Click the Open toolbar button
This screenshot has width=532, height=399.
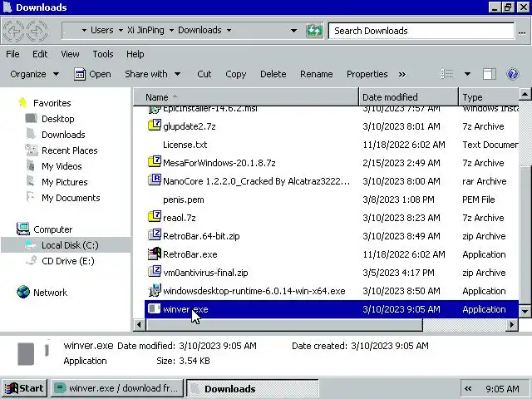(x=92, y=74)
